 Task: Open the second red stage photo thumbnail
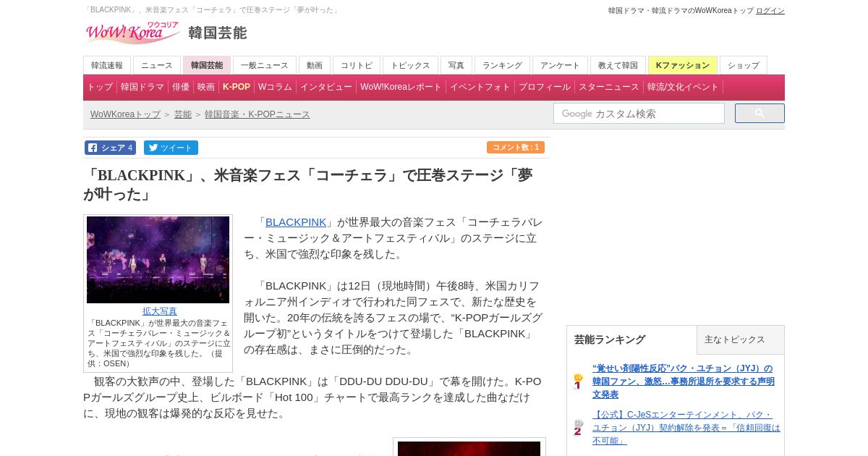469,448
